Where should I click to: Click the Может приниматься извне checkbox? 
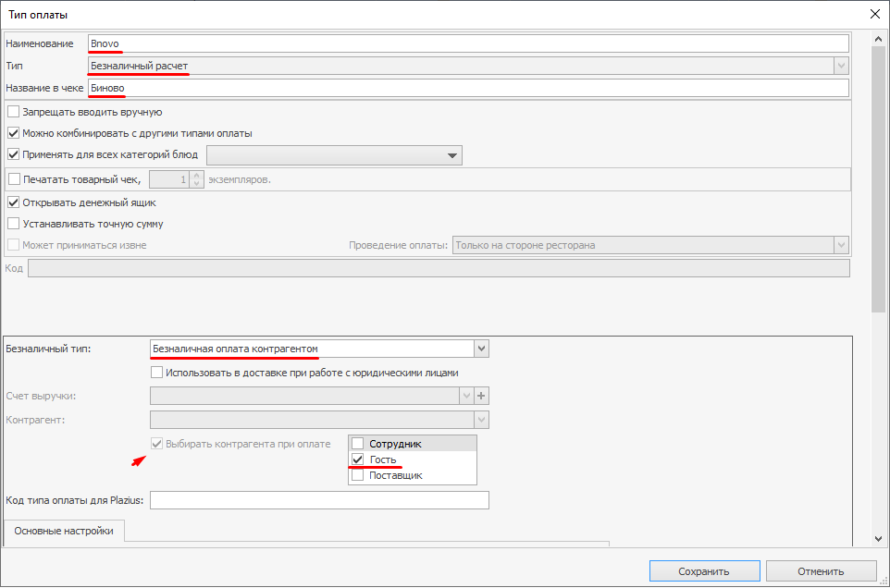(14, 245)
